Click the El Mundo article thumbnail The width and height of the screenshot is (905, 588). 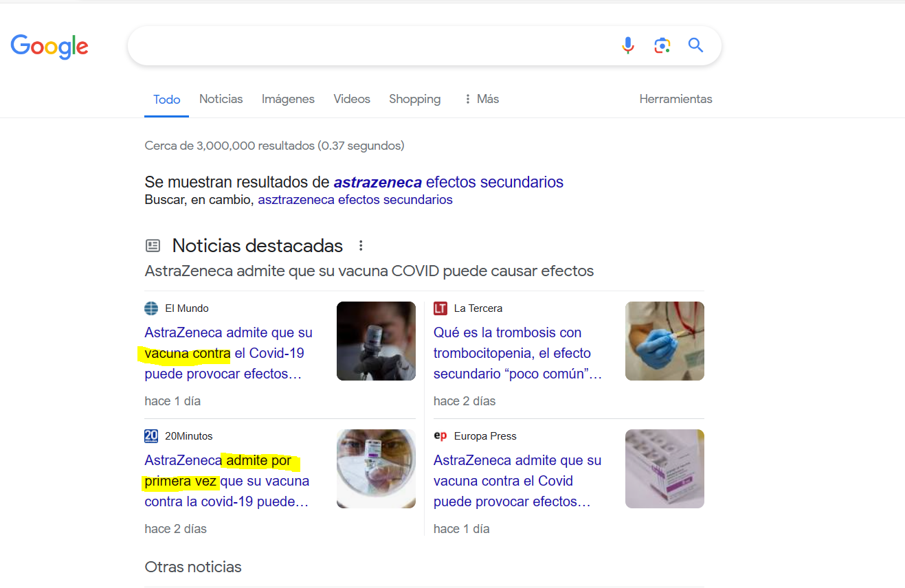click(376, 341)
